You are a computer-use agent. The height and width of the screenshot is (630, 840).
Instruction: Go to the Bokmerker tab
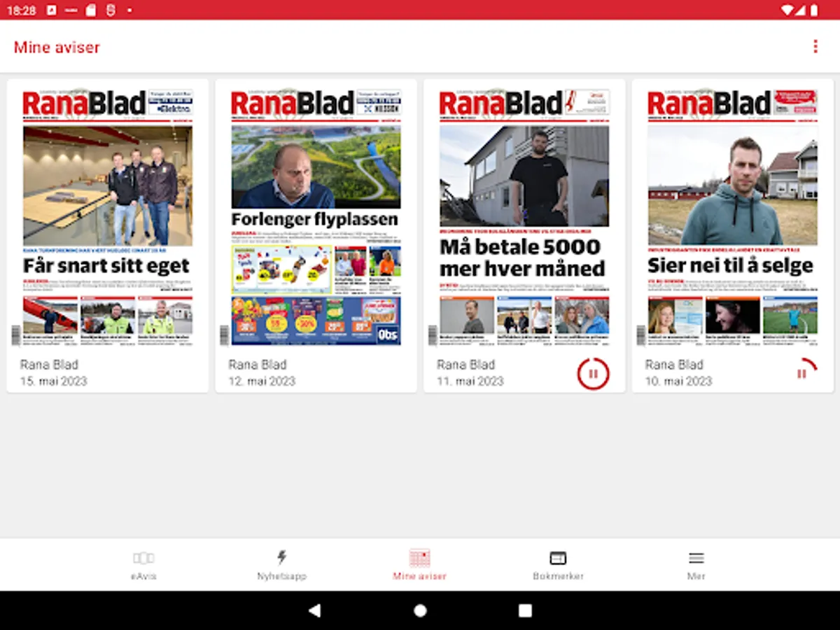[558, 566]
